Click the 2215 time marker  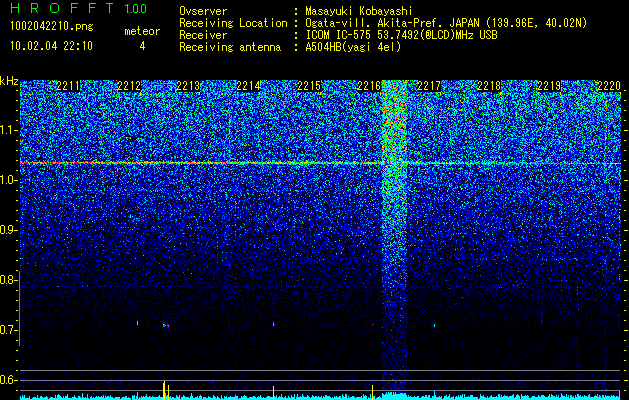309,86
